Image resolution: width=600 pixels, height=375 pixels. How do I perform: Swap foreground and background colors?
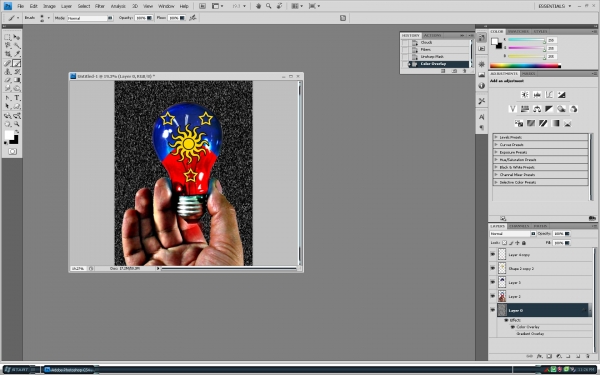pyautogui.click(x=17, y=132)
